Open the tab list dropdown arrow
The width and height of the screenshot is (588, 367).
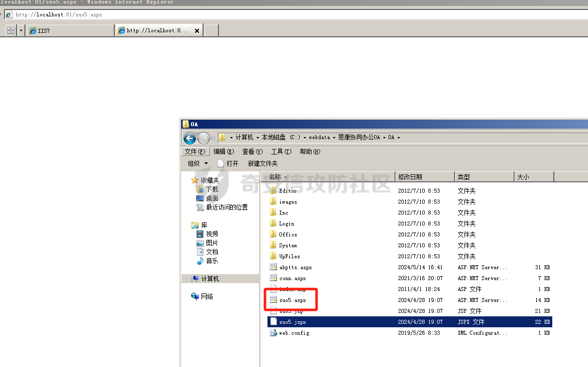point(21,30)
